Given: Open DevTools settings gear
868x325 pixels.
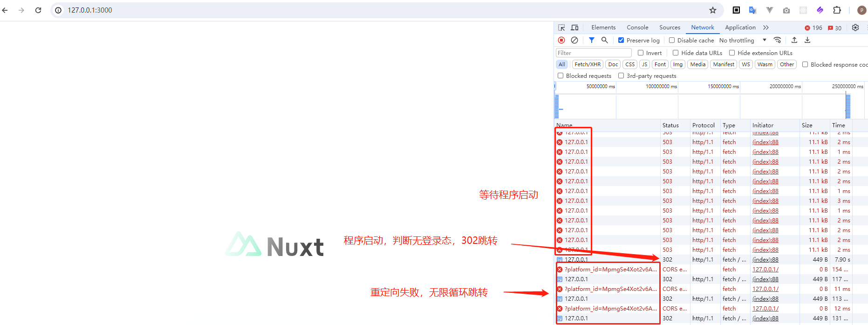Looking at the screenshot, I should click(x=855, y=28).
